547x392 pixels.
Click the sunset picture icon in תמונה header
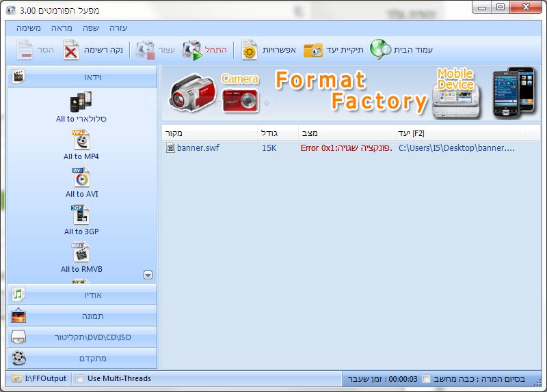pos(18,316)
